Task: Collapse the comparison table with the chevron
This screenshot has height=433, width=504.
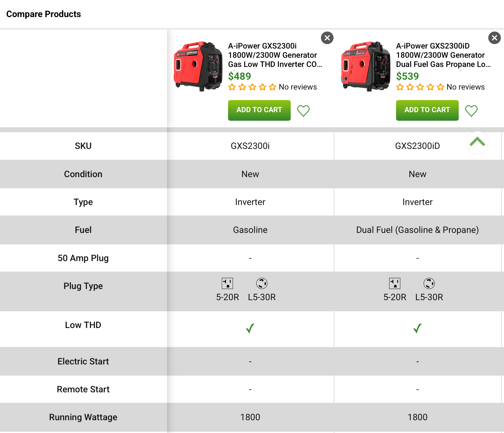Action: point(477,142)
